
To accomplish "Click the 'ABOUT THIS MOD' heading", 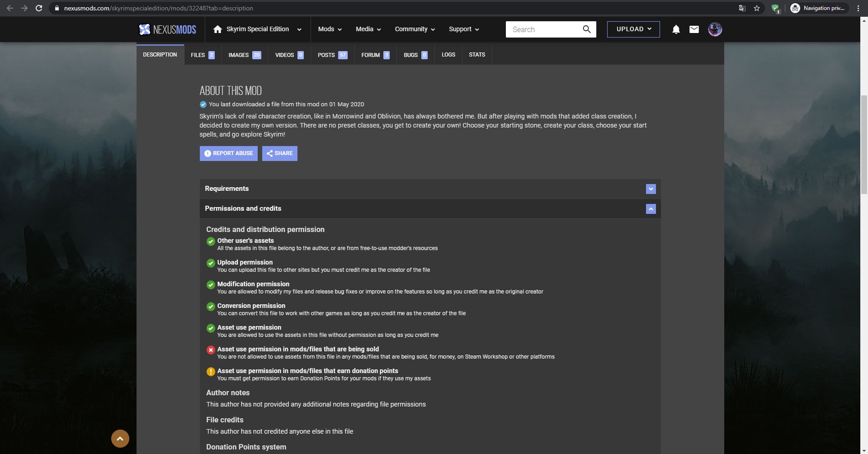I will pos(231,90).
